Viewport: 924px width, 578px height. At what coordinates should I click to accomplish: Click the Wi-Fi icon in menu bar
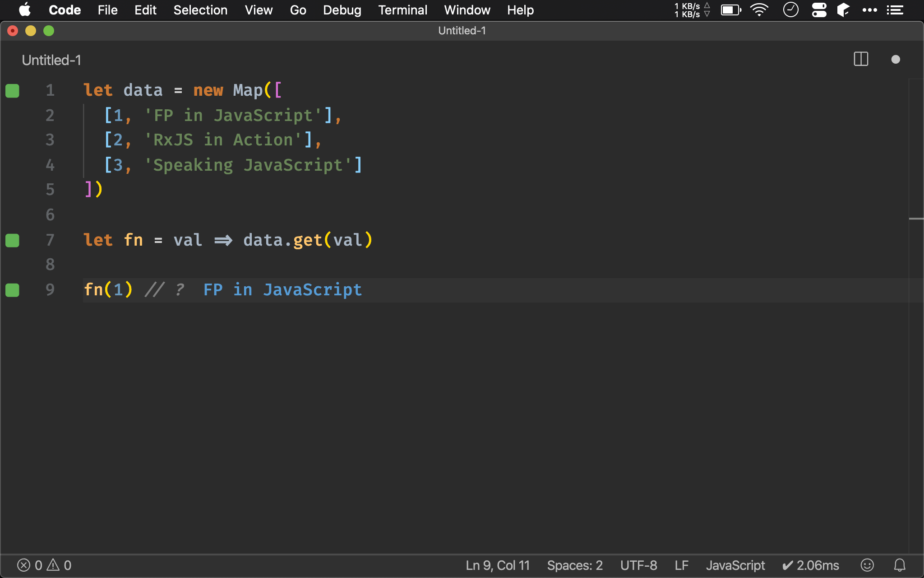(759, 10)
